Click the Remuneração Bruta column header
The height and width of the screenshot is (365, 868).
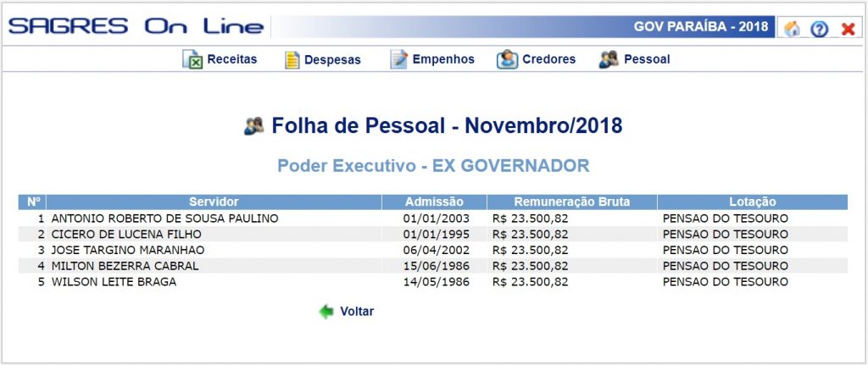click(572, 202)
